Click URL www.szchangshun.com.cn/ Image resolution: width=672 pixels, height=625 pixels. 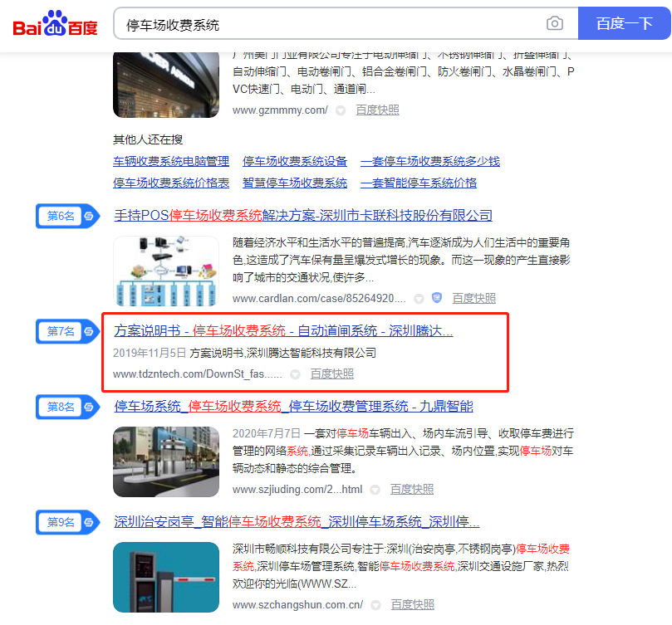coord(297,605)
